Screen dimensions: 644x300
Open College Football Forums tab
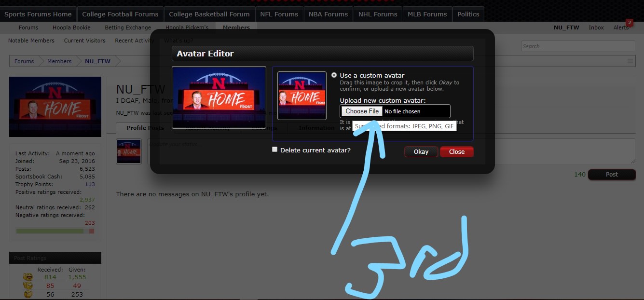(x=120, y=14)
